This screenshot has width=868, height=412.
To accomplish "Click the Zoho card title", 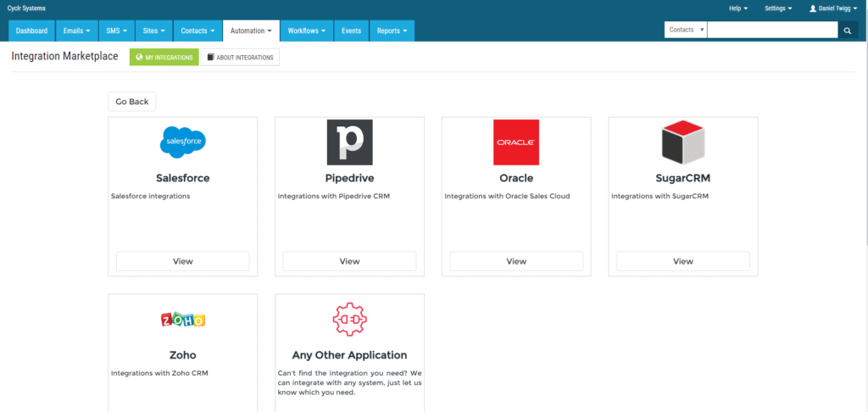I will 183,355.
